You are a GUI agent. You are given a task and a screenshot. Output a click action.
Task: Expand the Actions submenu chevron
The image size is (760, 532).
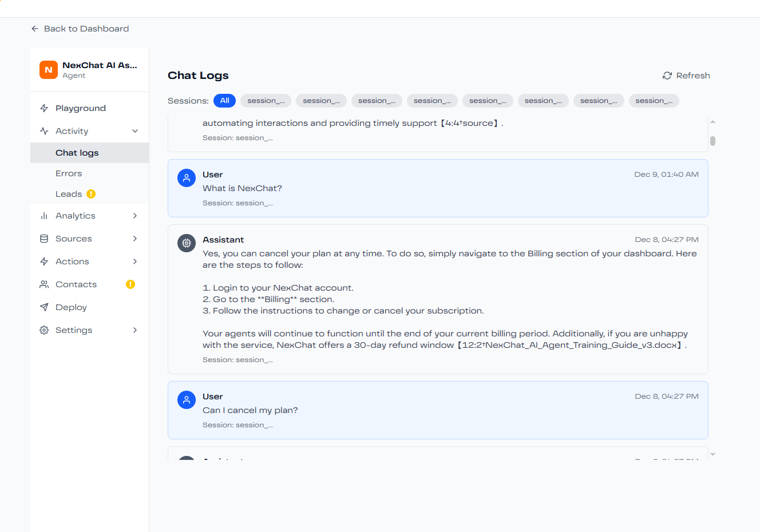(x=135, y=261)
